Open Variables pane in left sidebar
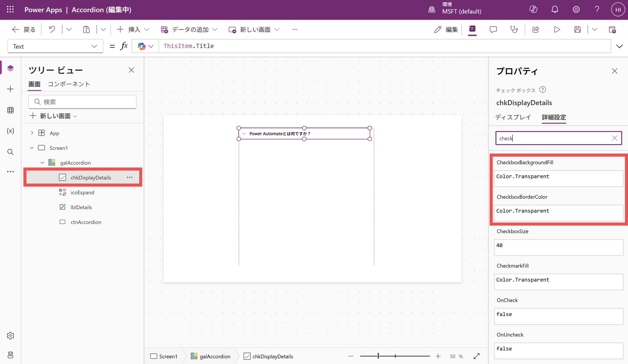The width and height of the screenshot is (628, 364). pyautogui.click(x=10, y=131)
